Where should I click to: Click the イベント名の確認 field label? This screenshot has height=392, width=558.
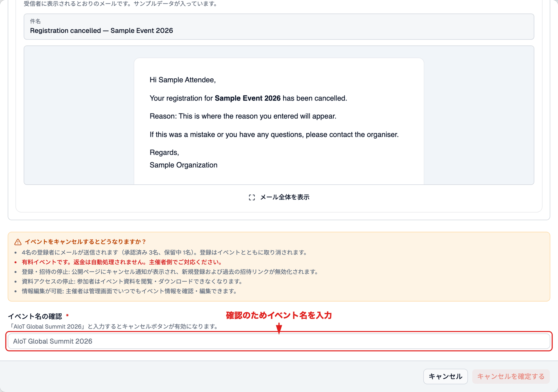click(x=35, y=316)
